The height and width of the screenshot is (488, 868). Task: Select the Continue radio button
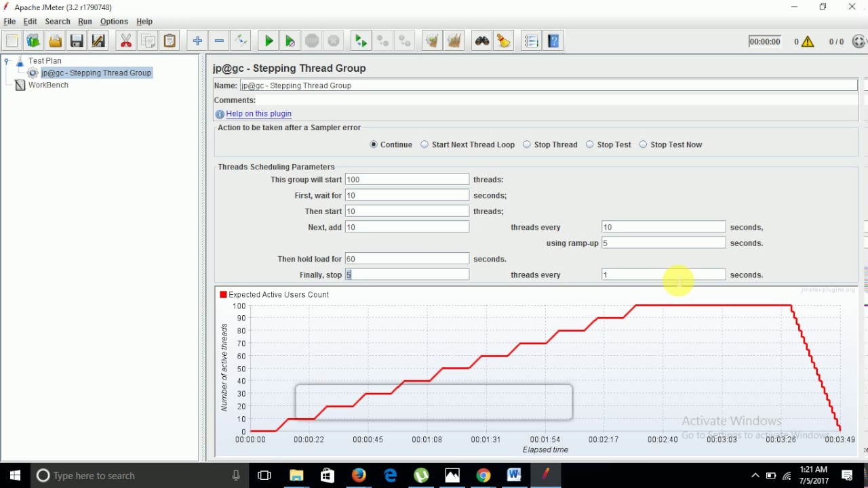click(x=374, y=144)
